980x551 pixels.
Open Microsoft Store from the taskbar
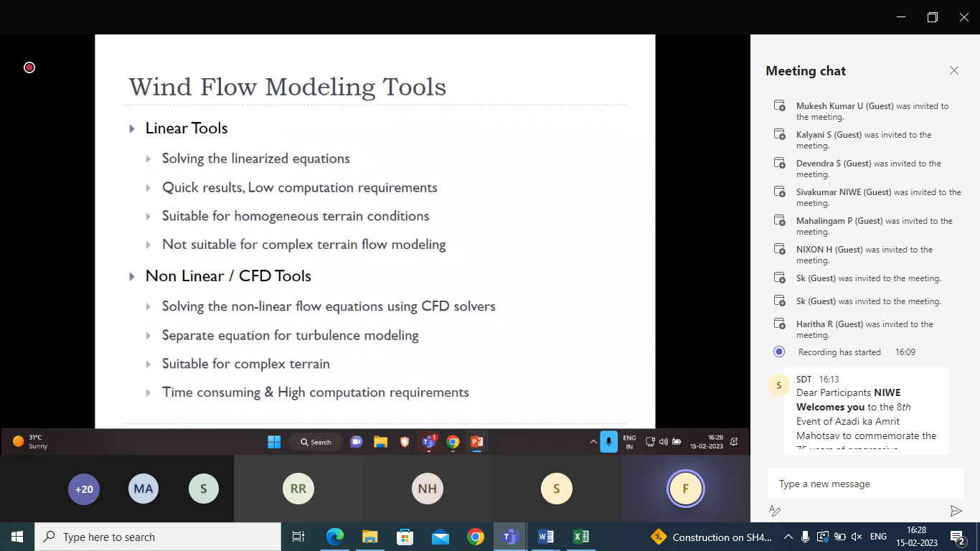coord(405,537)
